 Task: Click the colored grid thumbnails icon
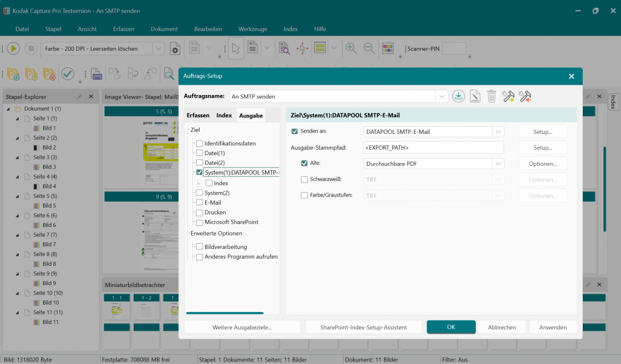click(x=388, y=48)
